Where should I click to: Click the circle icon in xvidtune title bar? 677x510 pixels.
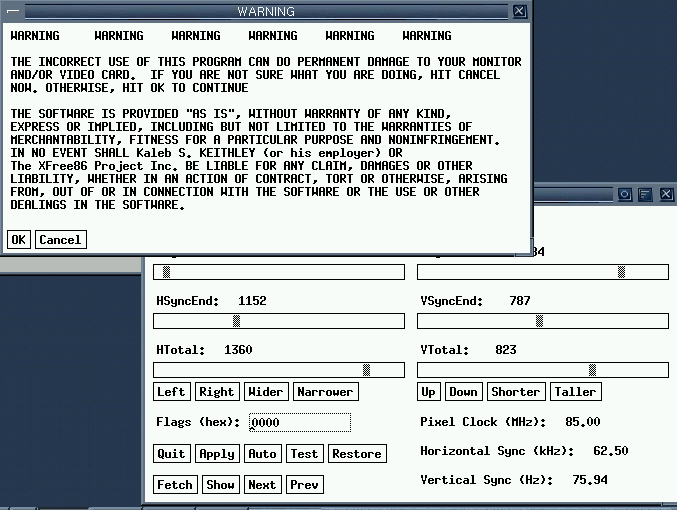(625, 194)
